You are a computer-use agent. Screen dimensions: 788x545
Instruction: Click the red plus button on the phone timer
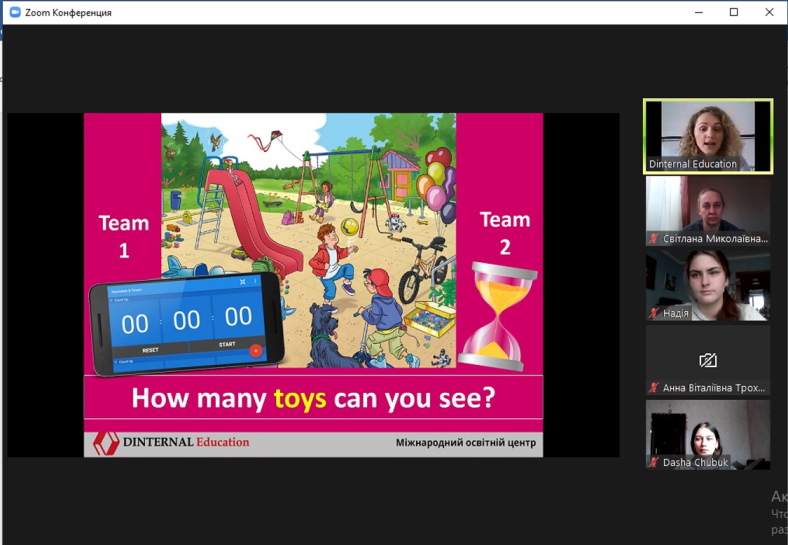[256, 350]
